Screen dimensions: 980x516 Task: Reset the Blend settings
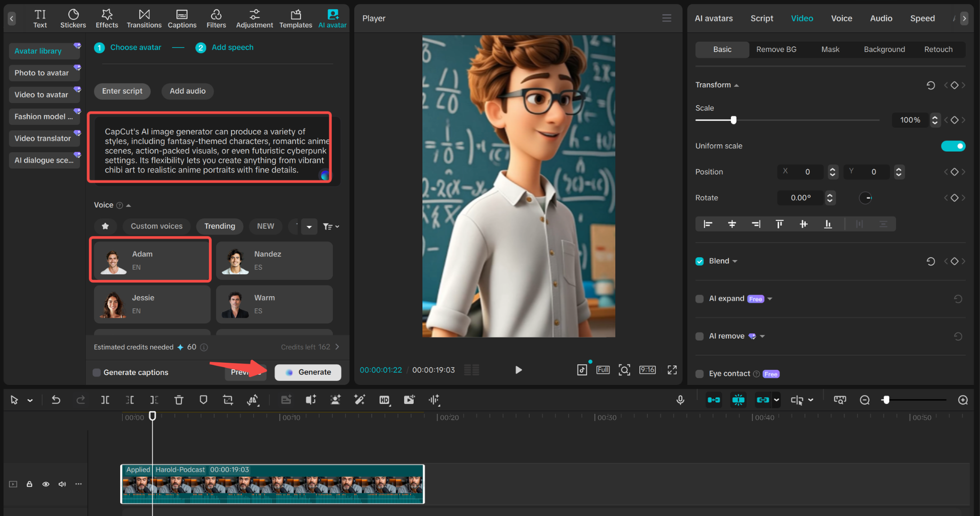point(930,261)
